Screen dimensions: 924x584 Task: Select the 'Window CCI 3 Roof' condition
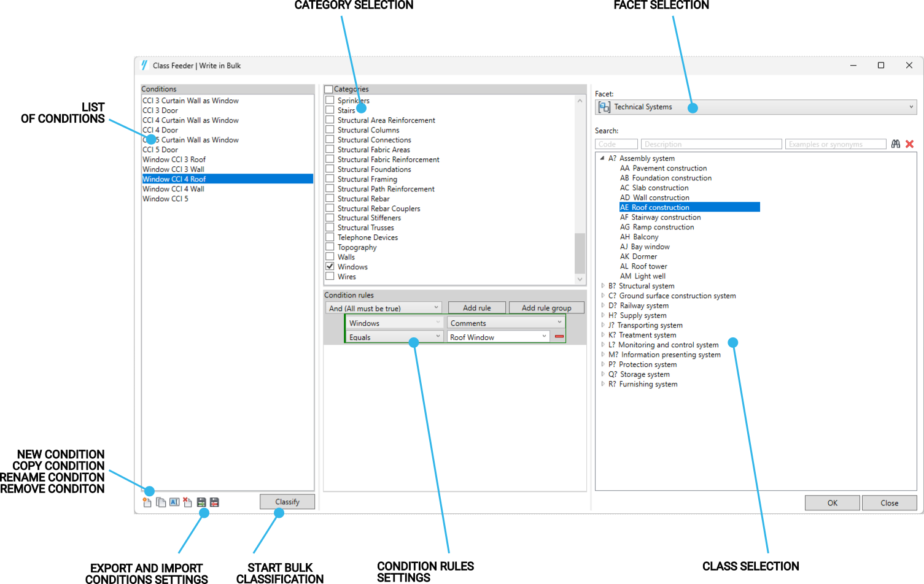click(x=174, y=159)
